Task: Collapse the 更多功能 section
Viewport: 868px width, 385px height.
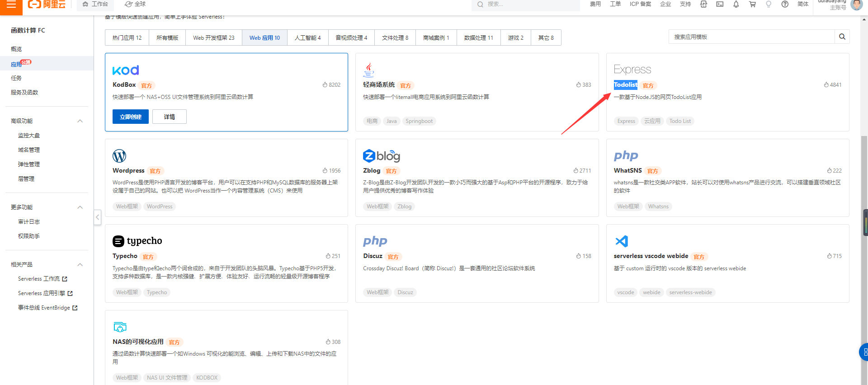Action: tap(80, 207)
